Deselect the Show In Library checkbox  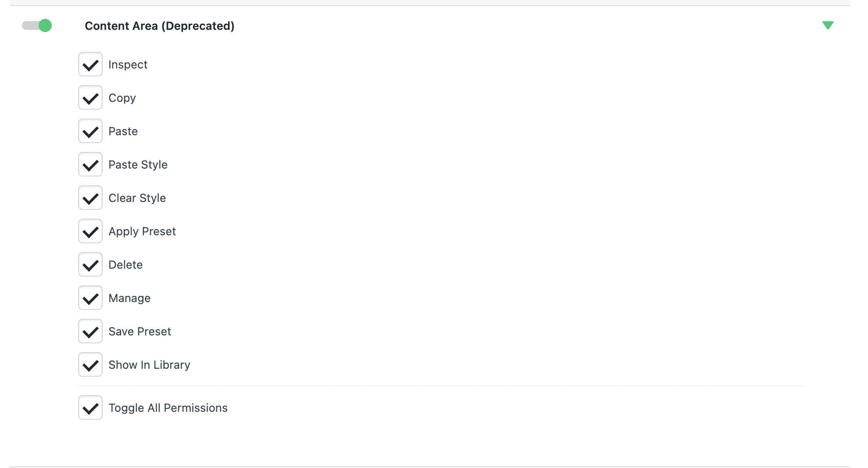click(x=90, y=365)
